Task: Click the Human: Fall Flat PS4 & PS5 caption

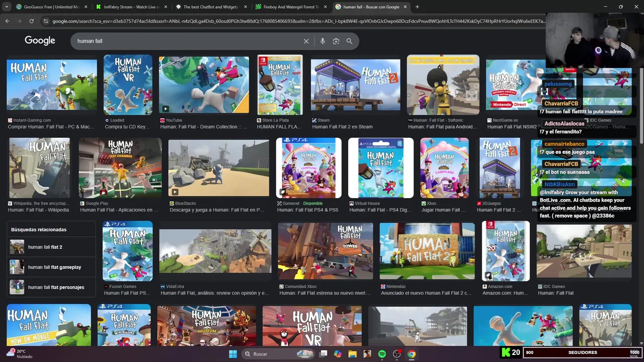Action: (307, 210)
